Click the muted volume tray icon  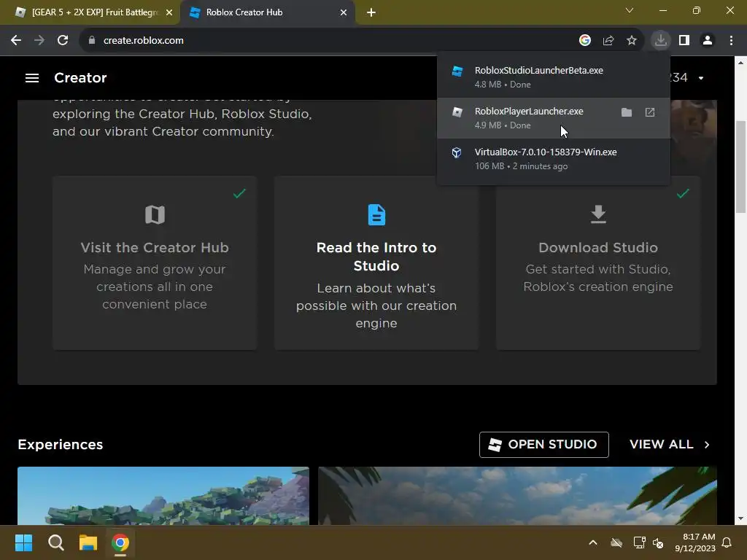coord(658,542)
